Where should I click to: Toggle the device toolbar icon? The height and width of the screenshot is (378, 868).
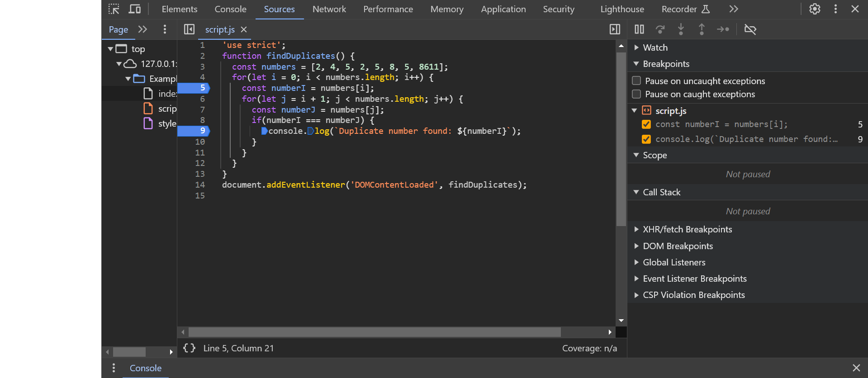click(134, 9)
